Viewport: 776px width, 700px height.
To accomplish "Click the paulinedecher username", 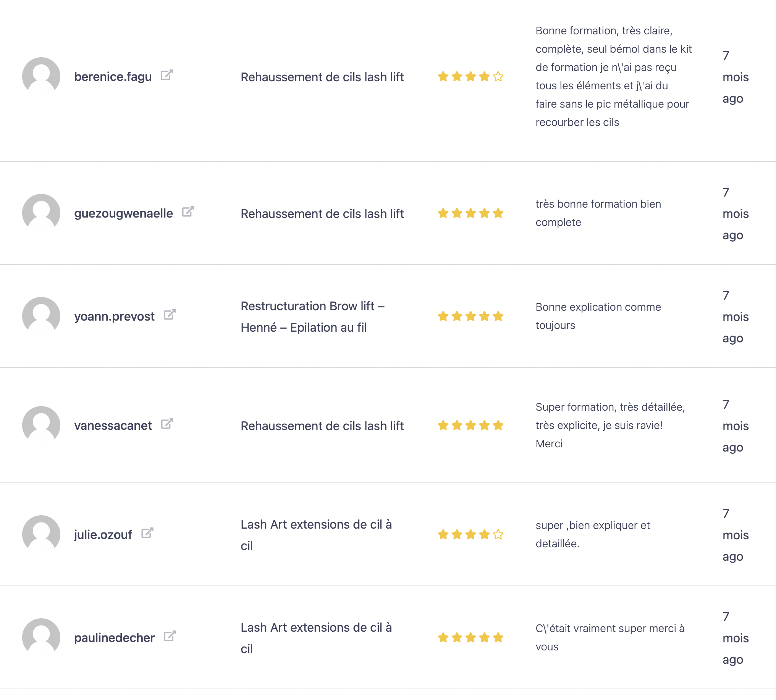I will (114, 638).
